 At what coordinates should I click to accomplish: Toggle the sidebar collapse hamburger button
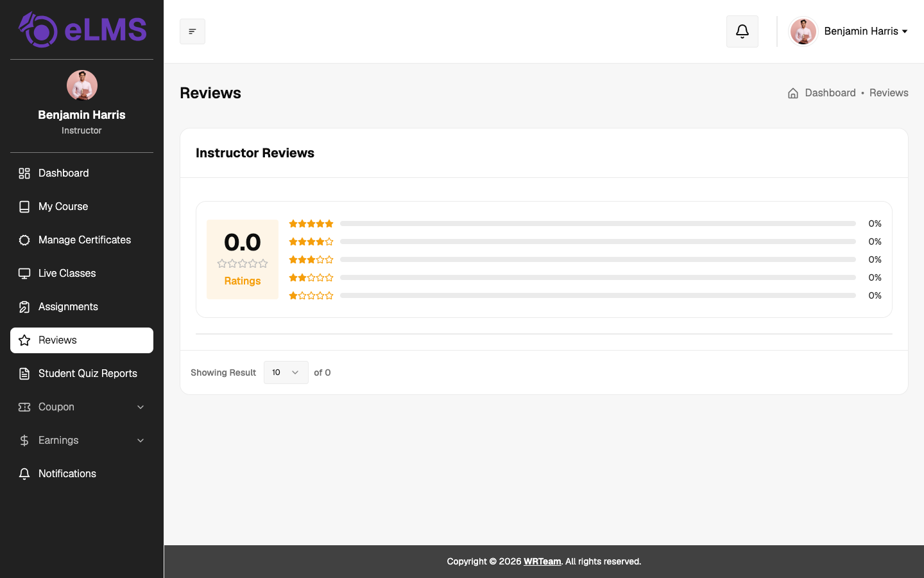[x=193, y=31]
